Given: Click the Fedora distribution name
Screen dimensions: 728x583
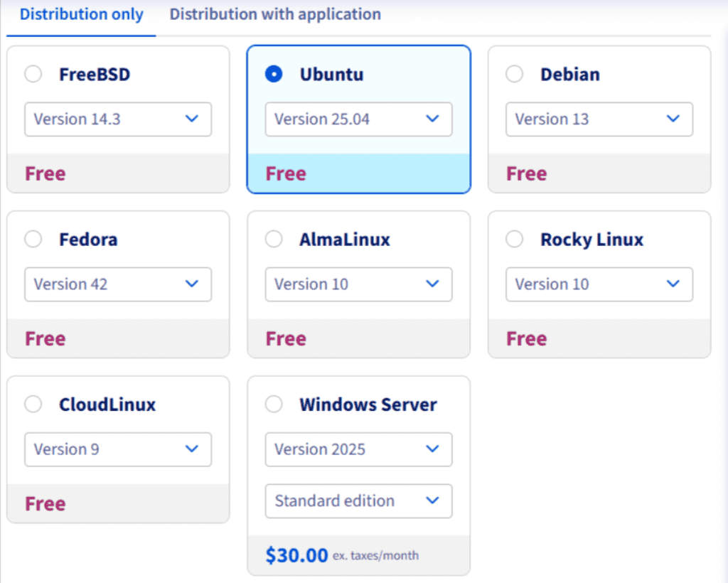Looking at the screenshot, I should [x=88, y=240].
